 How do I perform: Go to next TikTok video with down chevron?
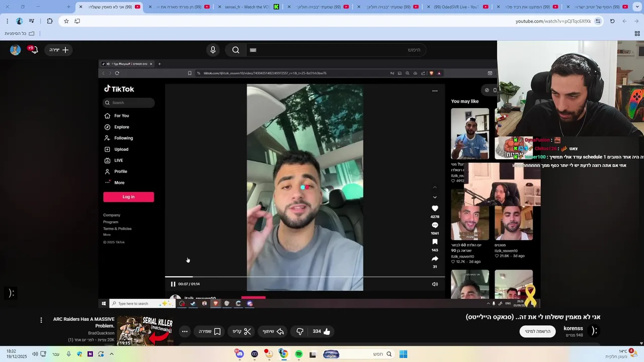click(435, 197)
